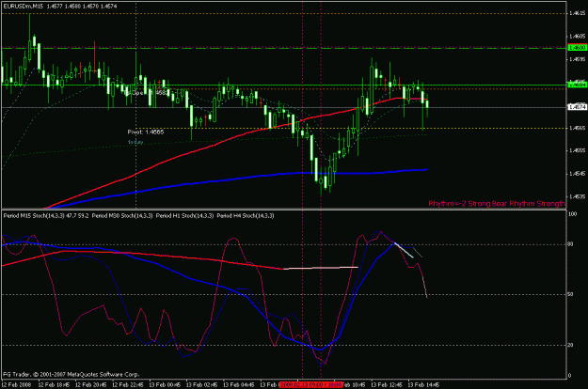Click the 'Pivot: 1.4565' chart label
Viewport: 588px width, 389px height.
coord(146,132)
